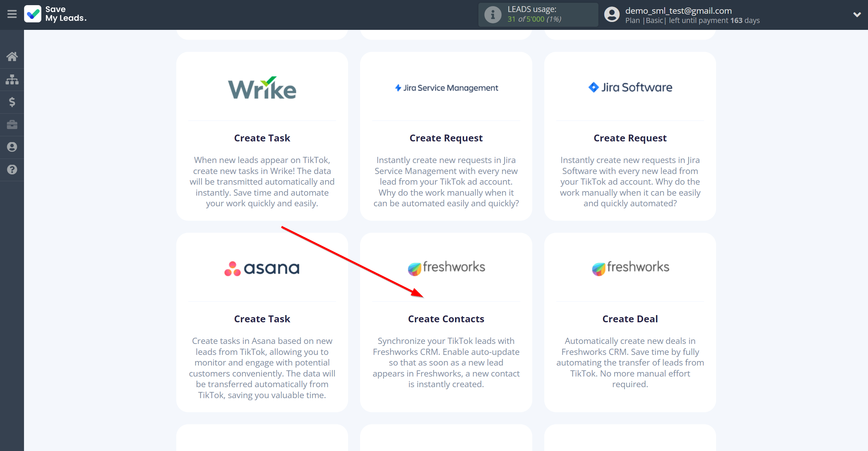Click the LEADS usage label
Screen dimensions: 868x451
[532, 9]
